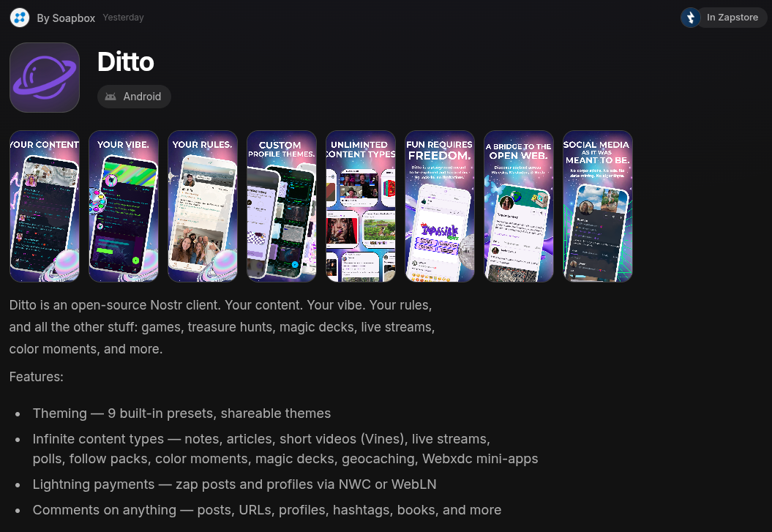Click the Ditto app title
Screen dimensions: 772x532
(126, 62)
